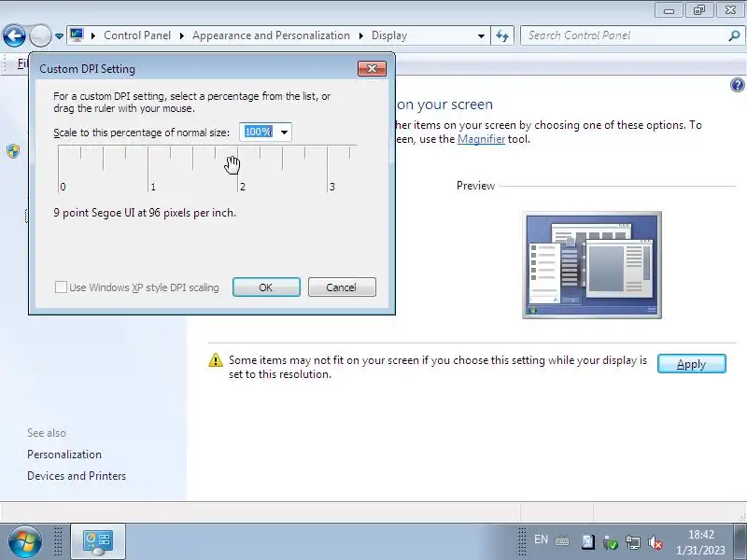This screenshot has height=560, width=747.
Task: Expand the arrow after Control Panel breadcrumb
Action: click(x=182, y=35)
